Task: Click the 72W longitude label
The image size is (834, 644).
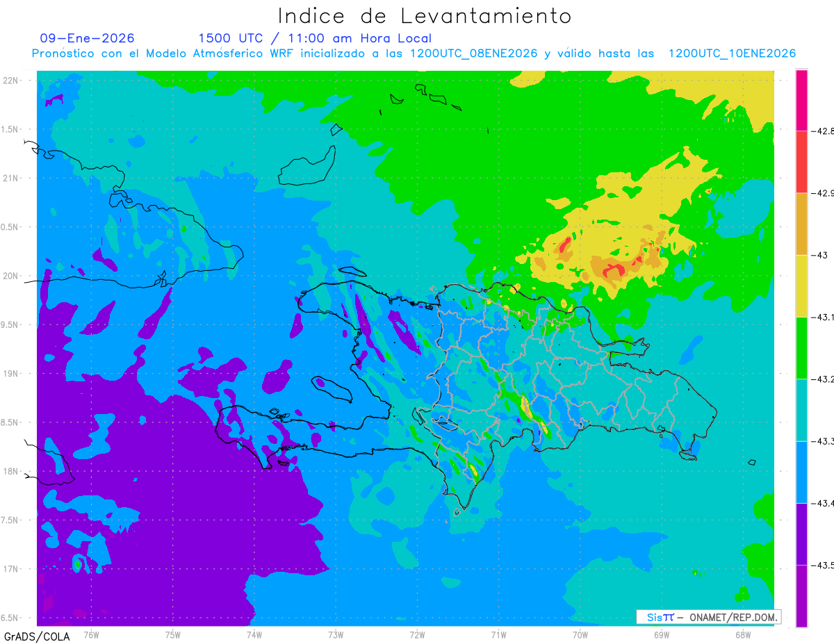Action: pyautogui.click(x=417, y=634)
